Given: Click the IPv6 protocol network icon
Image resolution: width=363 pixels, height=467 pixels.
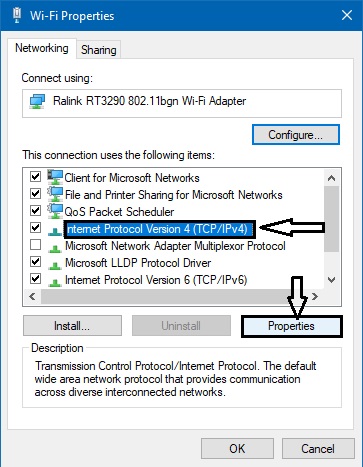Looking at the screenshot, I should (x=55, y=282).
